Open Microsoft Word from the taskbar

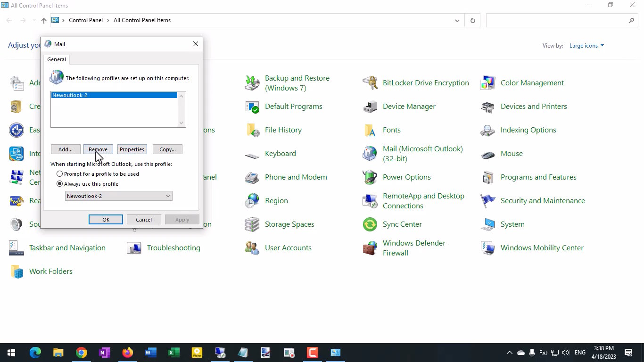click(151, 353)
